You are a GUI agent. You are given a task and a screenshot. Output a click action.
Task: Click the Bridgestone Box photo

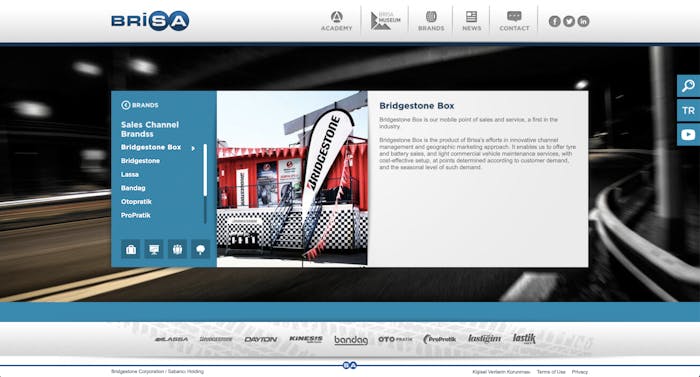click(292, 179)
